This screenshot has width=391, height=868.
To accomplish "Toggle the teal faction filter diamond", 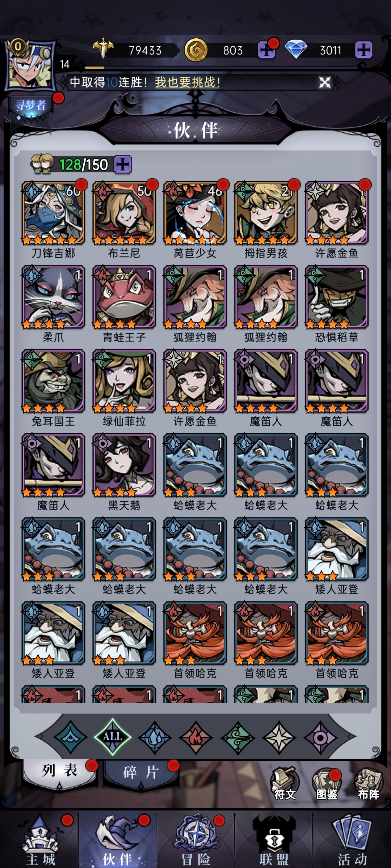I will (71, 737).
